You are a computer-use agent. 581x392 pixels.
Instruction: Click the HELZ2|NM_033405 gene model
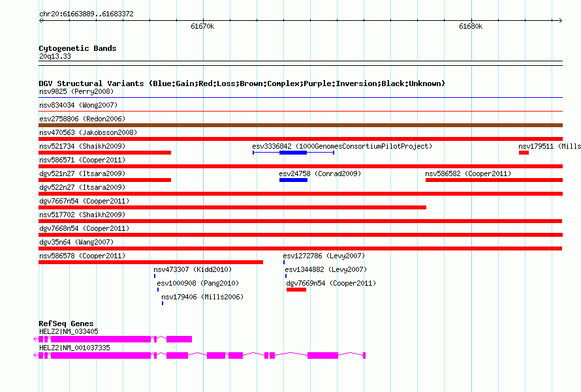click(113, 339)
